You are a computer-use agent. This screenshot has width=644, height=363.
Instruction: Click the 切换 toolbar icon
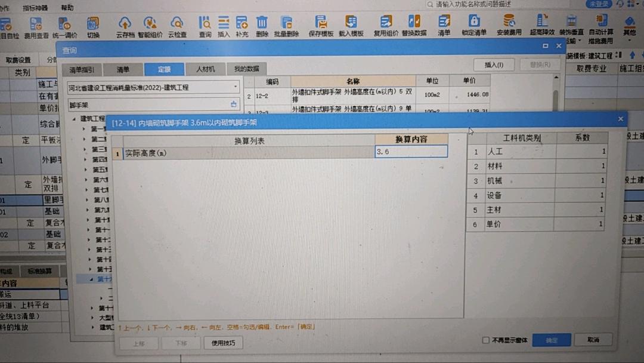(x=93, y=27)
